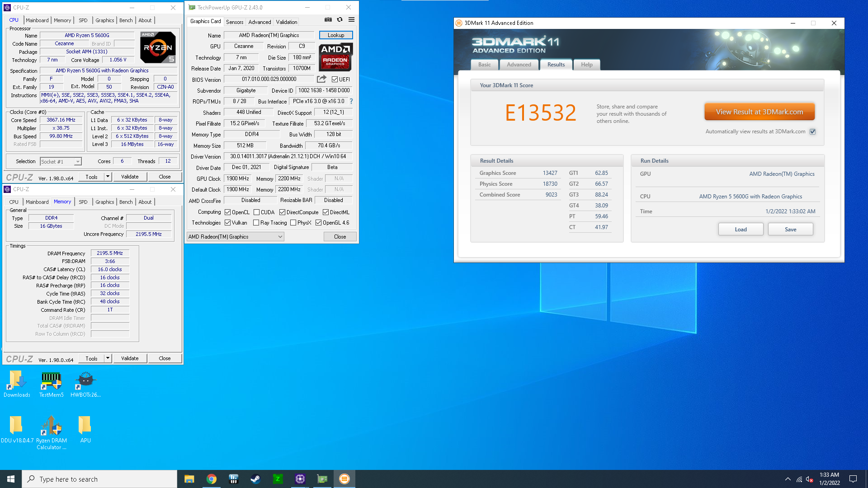The height and width of the screenshot is (488, 868).
Task: Select the TestMem5 desktop shortcut
Action: click(51, 385)
